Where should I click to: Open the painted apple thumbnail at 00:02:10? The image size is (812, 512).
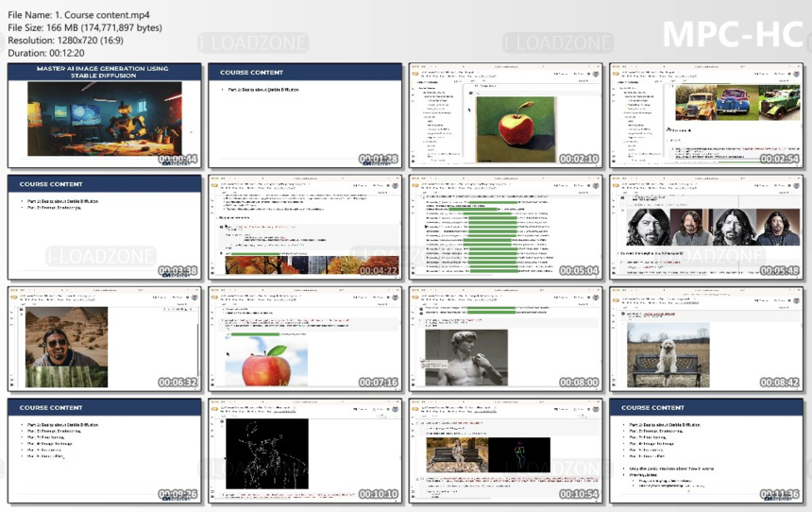(x=506, y=115)
